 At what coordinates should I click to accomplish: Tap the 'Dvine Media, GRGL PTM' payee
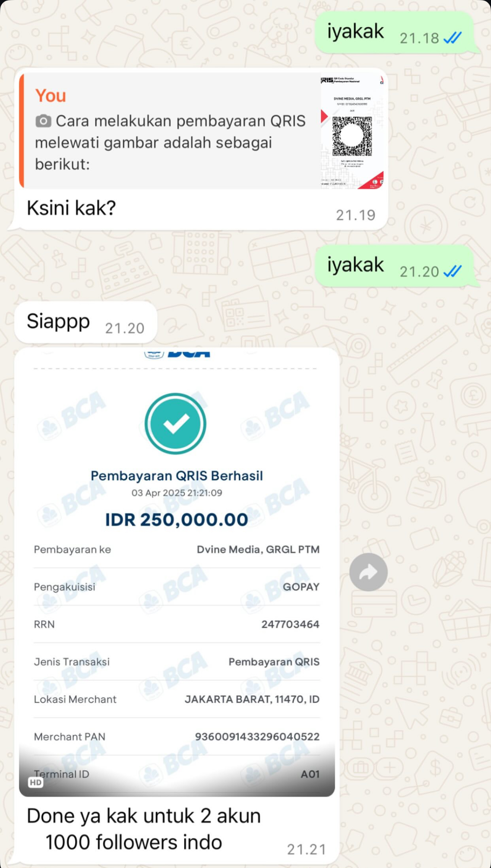258,550
